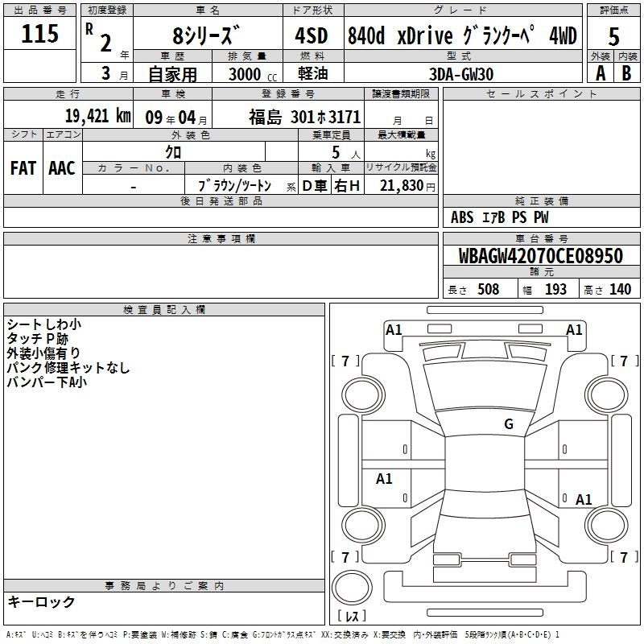Select the chassis number WBAGW42070CE08950
644x644 pixels.
click(541, 256)
